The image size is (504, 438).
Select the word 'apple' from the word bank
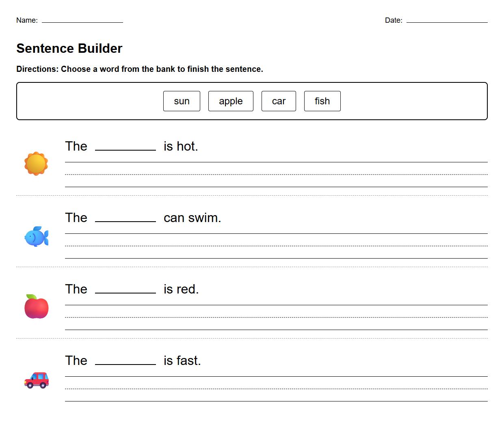tap(231, 101)
